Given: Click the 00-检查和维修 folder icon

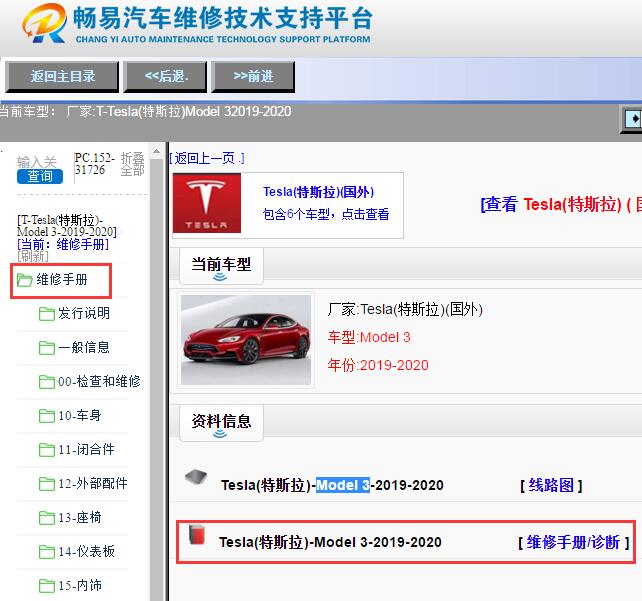Looking at the screenshot, I should (47, 382).
